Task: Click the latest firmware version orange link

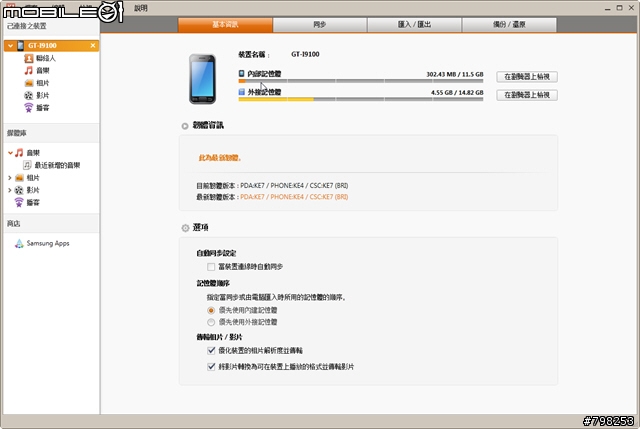Action: tap(294, 197)
